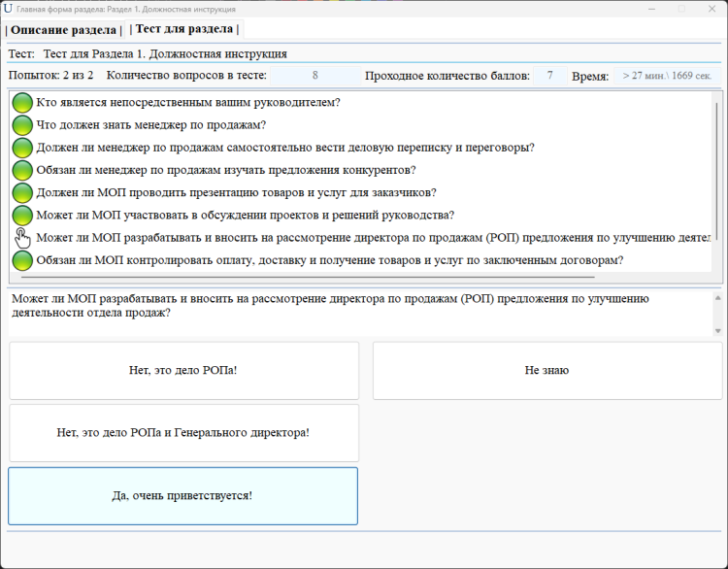The image size is (728, 569).
Task: Pick 'Нет, это дело РОПа и Генерального директора!'
Action: coord(183,432)
